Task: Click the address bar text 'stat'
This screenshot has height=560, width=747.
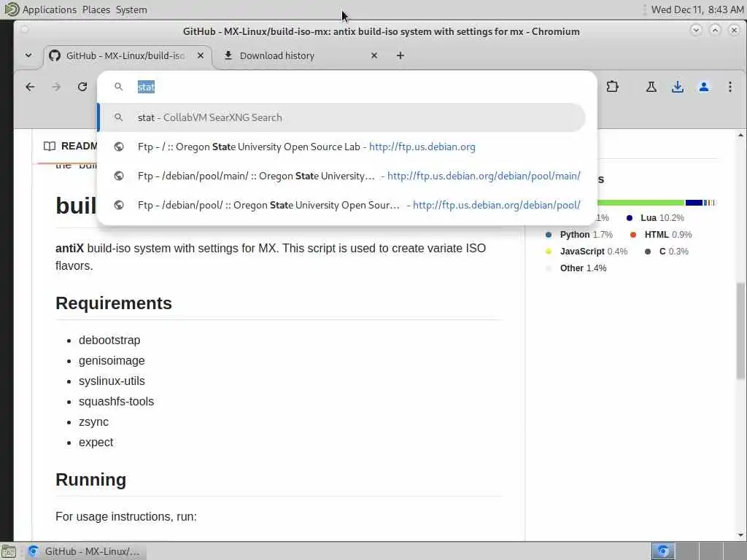Action: pyautogui.click(x=146, y=87)
